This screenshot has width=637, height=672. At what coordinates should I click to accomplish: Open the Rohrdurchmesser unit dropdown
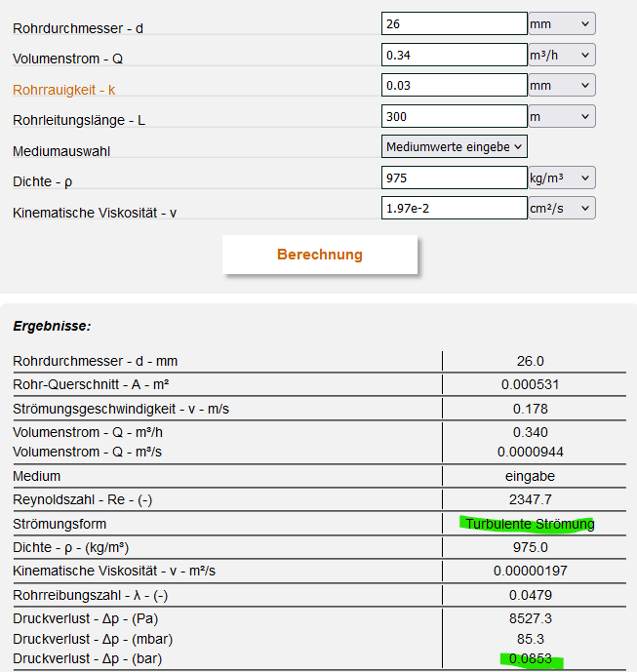(x=561, y=23)
